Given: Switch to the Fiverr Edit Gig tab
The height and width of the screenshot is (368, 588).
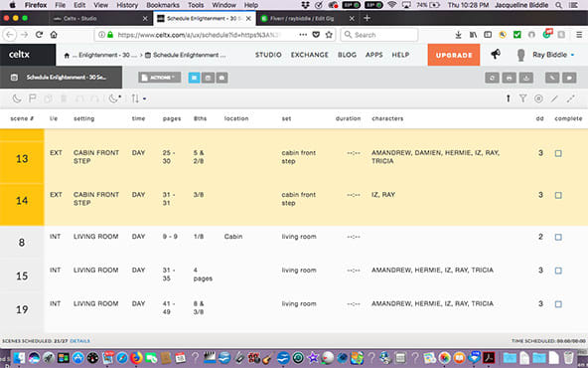Looking at the screenshot, I should pyautogui.click(x=307, y=18).
